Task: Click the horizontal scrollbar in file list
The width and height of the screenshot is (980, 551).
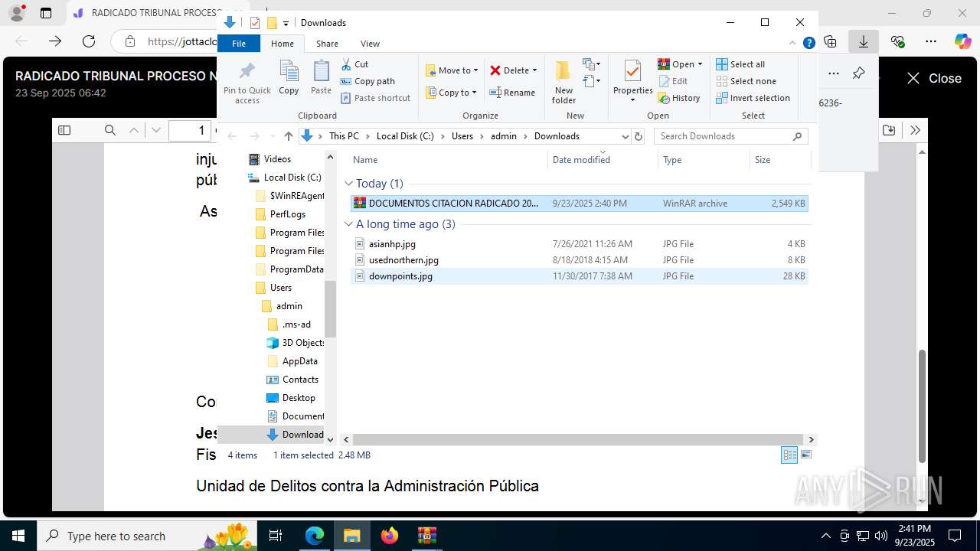Action: (x=578, y=440)
